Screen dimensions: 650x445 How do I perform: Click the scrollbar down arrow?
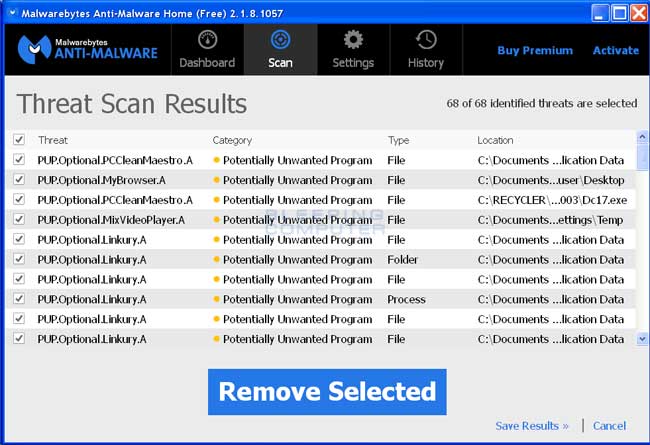tap(642, 339)
